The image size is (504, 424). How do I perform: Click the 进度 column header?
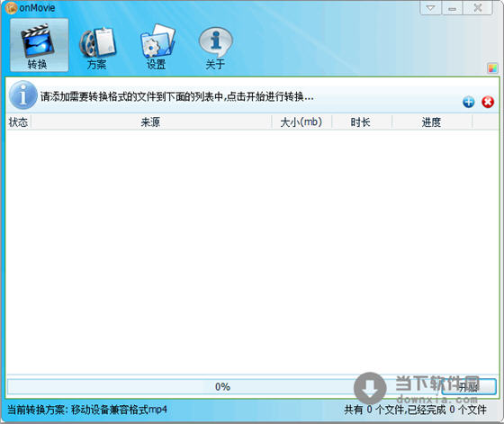(432, 122)
